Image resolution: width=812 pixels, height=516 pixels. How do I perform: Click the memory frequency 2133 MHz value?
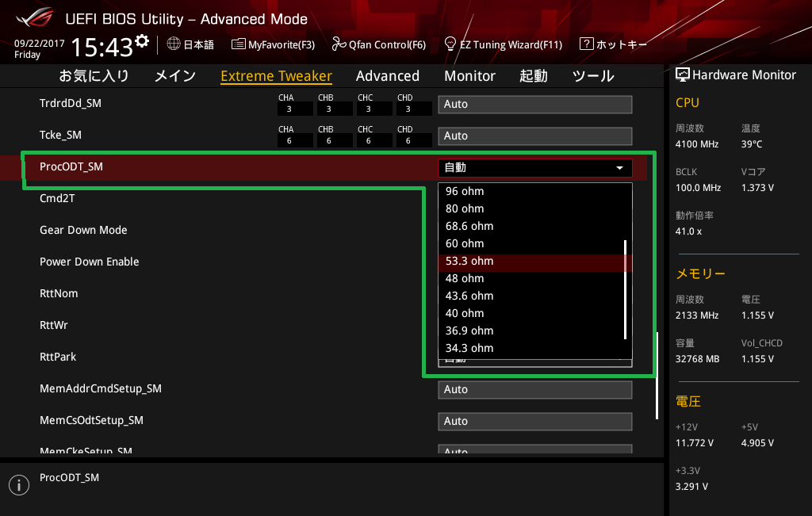696,315
